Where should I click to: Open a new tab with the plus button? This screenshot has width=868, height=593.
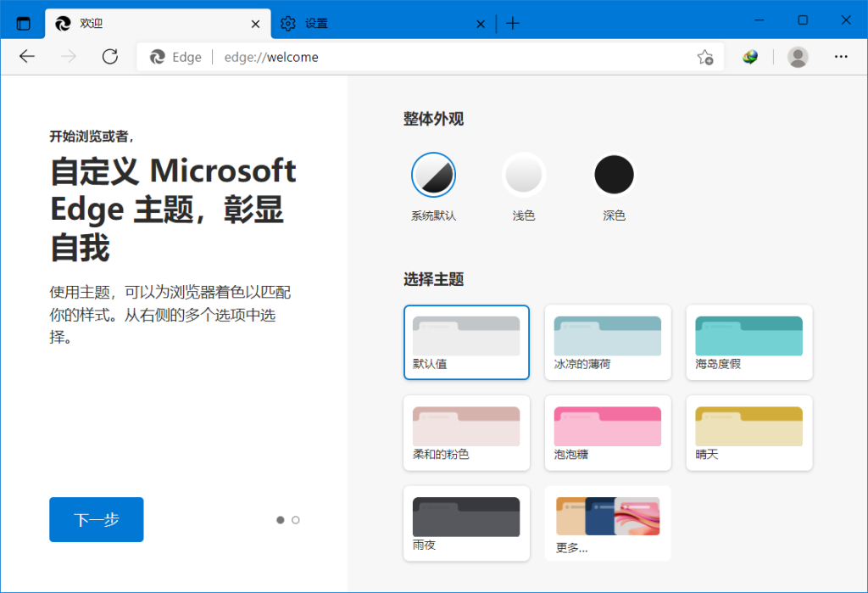[x=512, y=23]
